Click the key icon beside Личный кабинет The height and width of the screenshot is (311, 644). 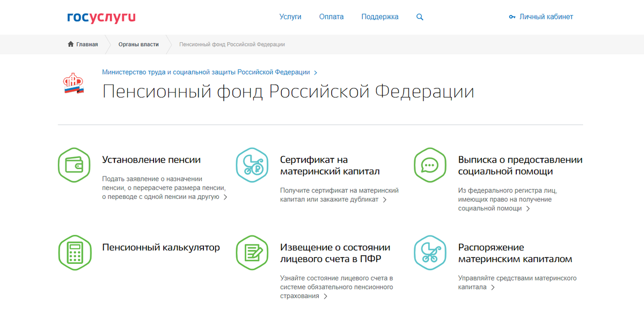tap(512, 17)
